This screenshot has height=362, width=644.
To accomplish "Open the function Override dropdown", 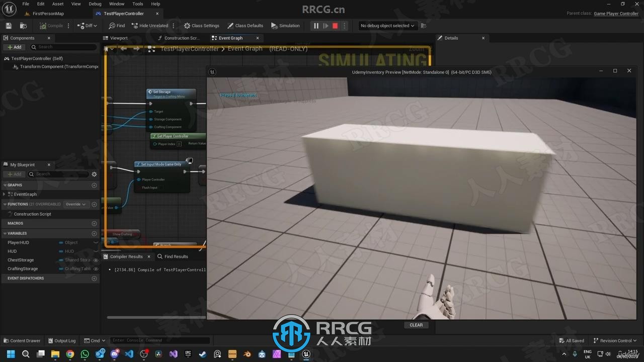I will pyautogui.click(x=75, y=204).
